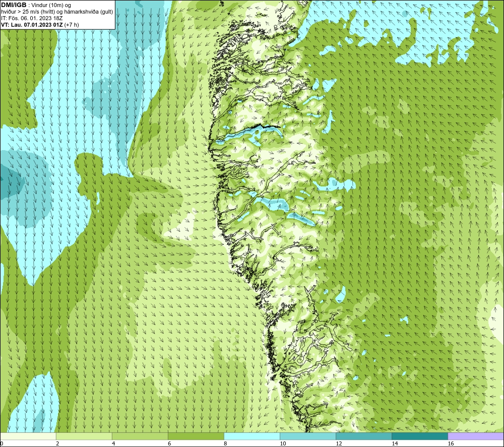Click the legend scale label '8'
Image resolution: width=504 pixels, height=447 pixels.
(x=225, y=443)
